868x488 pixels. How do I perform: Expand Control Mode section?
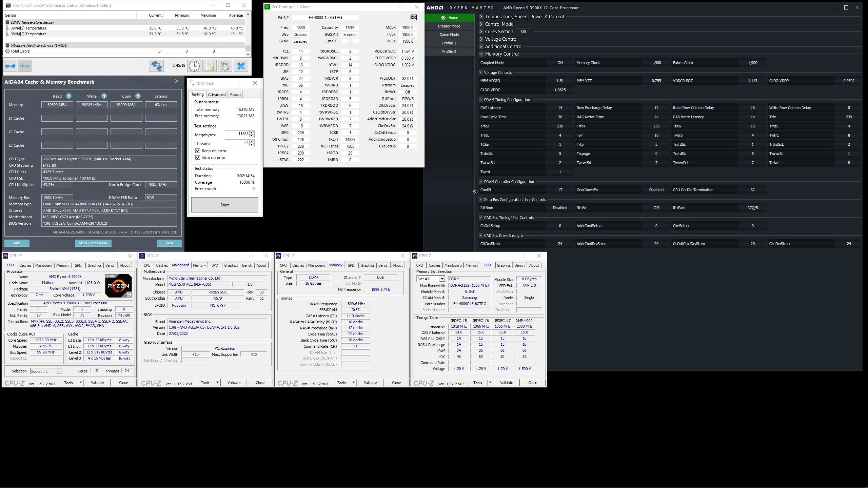(x=481, y=24)
